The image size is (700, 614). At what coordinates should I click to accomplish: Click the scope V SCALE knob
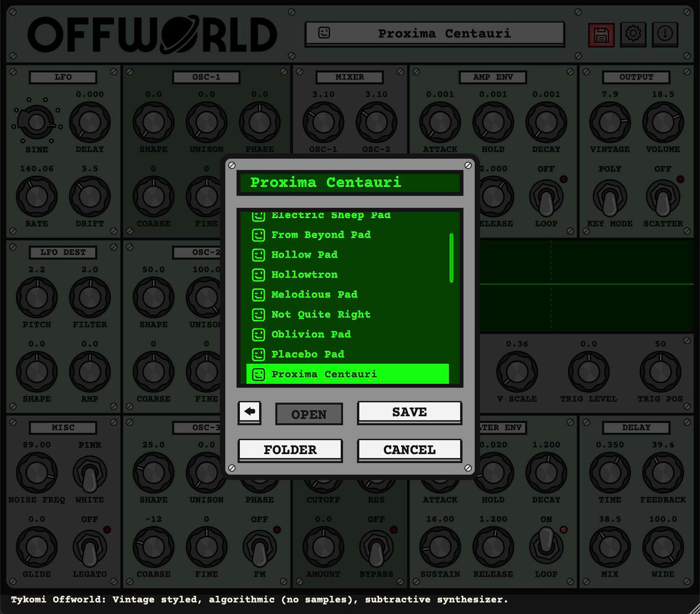pyautogui.click(x=517, y=372)
